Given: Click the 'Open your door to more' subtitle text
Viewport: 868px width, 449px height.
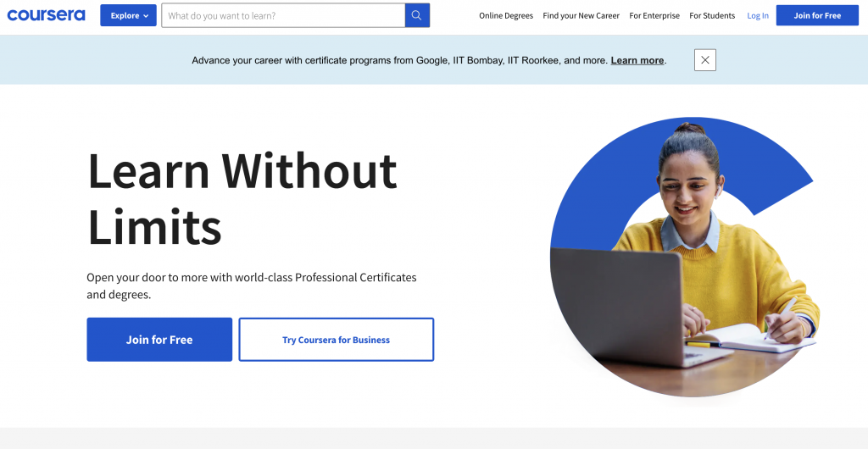Looking at the screenshot, I should pyautogui.click(x=251, y=285).
